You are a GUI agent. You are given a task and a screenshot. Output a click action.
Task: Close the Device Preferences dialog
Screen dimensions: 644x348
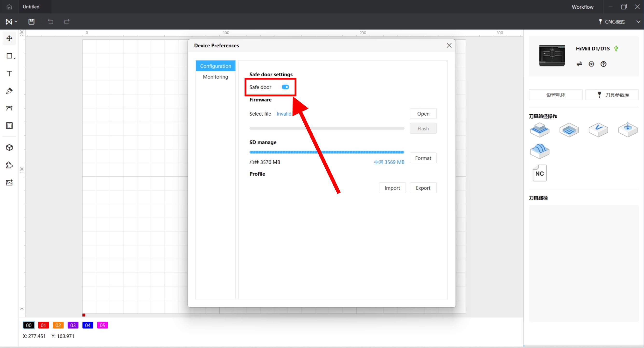pyautogui.click(x=449, y=45)
